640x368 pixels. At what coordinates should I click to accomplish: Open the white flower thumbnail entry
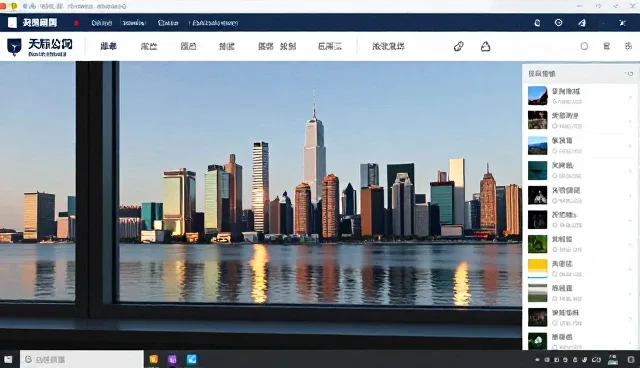(538, 341)
